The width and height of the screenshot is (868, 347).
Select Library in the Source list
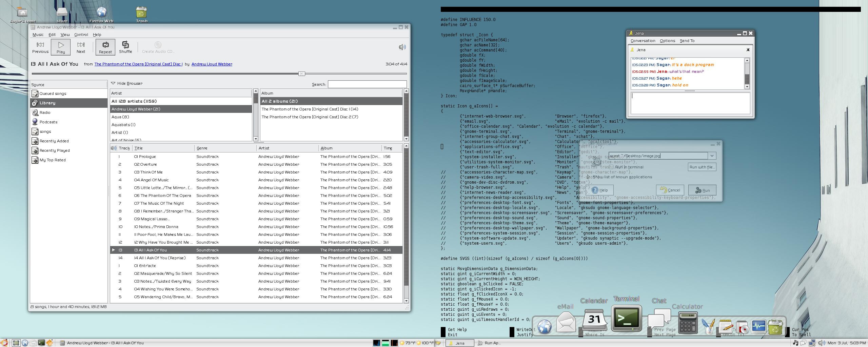(69, 103)
